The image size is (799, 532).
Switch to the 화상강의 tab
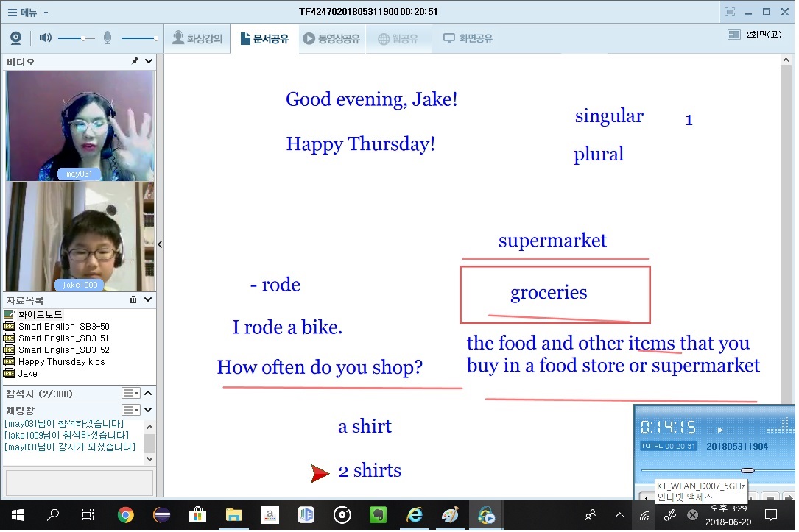(197, 38)
